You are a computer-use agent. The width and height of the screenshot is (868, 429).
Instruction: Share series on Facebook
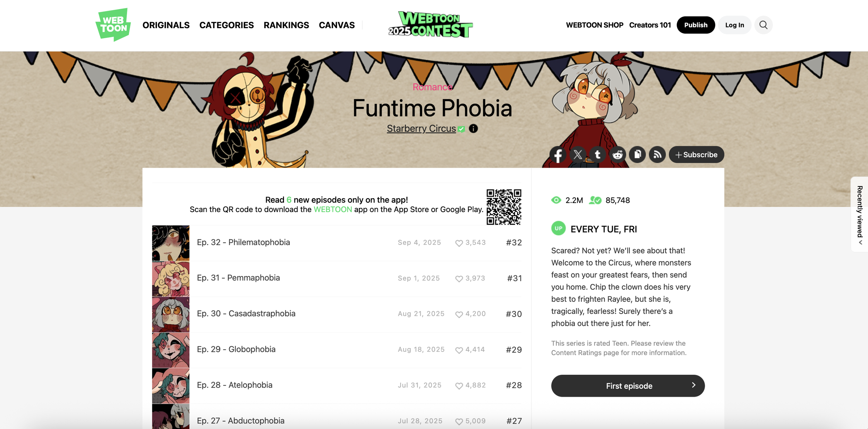coord(558,155)
